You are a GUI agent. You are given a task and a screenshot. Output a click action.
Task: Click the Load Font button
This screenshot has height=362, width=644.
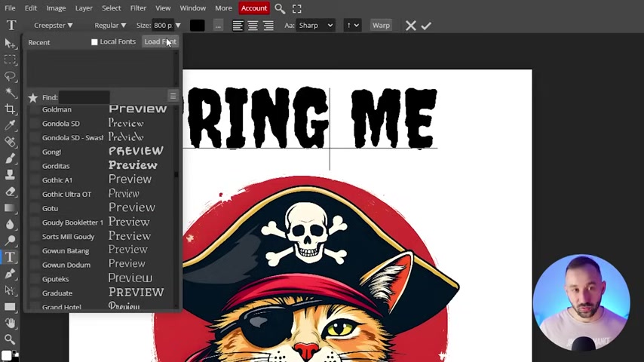click(x=160, y=41)
